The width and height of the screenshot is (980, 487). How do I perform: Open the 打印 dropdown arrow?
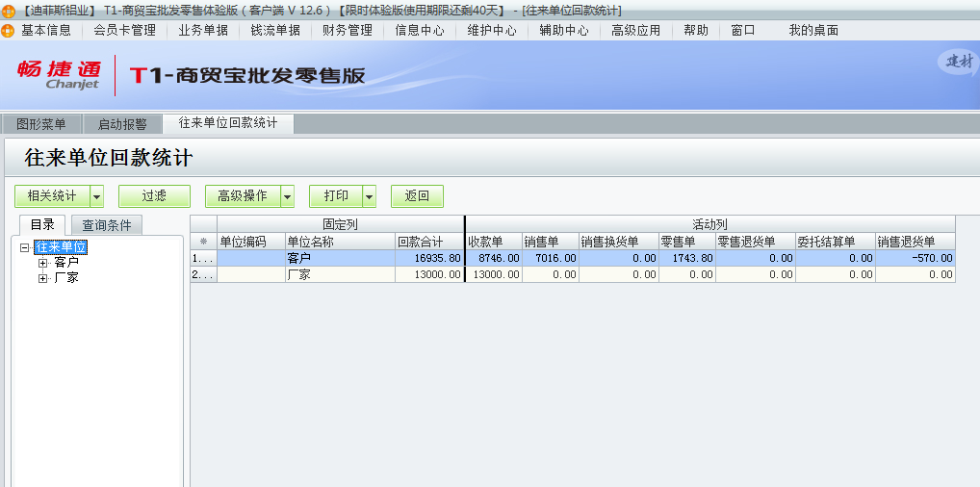coord(370,196)
